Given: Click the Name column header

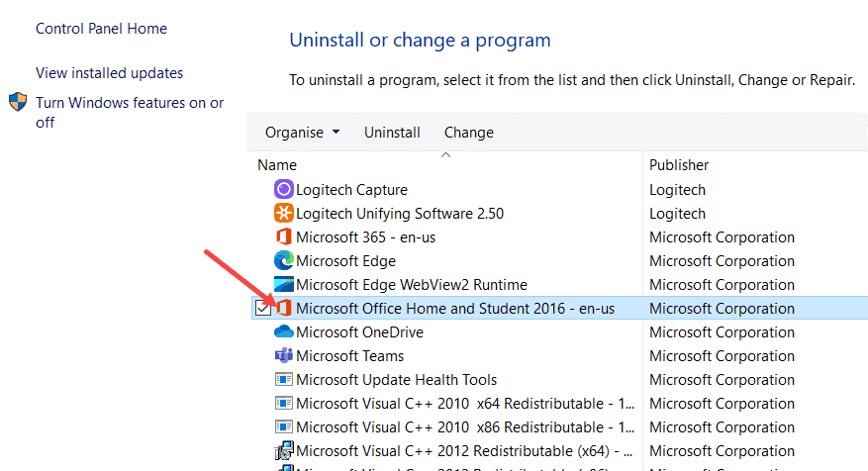Looking at the screenshot, I should (x=277, y=165).
